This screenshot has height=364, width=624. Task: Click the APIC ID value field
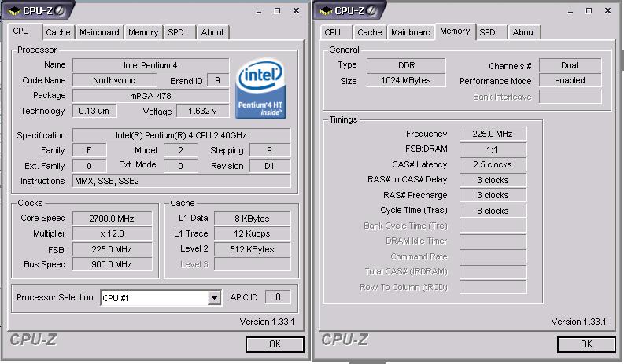tap(278, 297)
